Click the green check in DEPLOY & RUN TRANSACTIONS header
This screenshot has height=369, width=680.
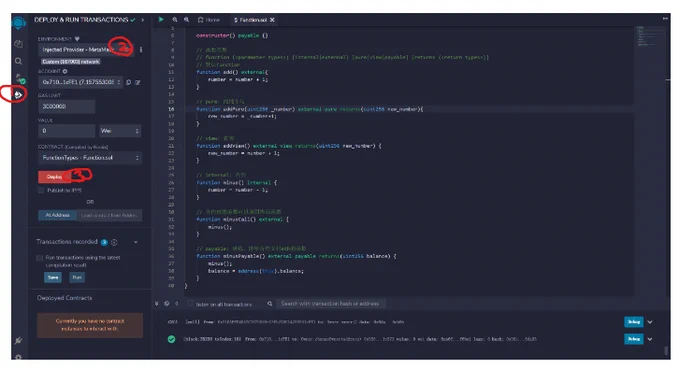pyautogui.click(x=133, y=20)
